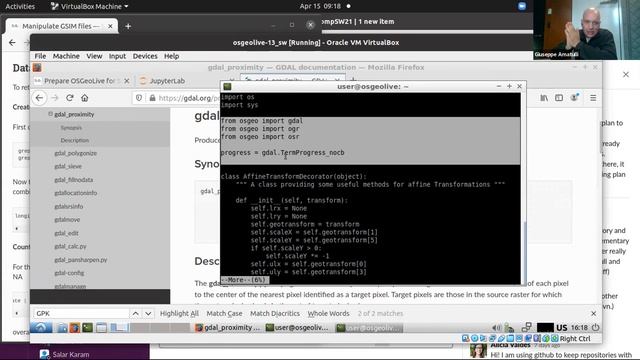Open gdal_polygonize doc link
The image size is (640, 360).
coord(76,153)
